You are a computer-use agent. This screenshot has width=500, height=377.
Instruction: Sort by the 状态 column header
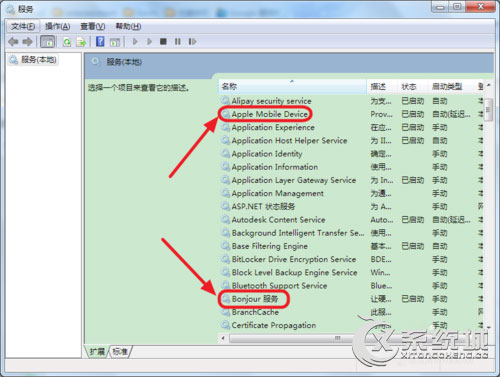tap(412, 87)
